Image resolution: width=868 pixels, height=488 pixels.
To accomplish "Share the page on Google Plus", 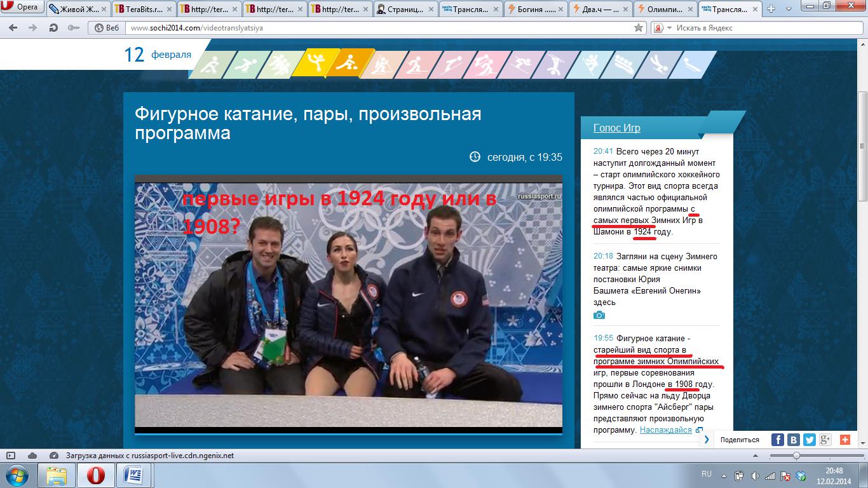I will point(825,439).
